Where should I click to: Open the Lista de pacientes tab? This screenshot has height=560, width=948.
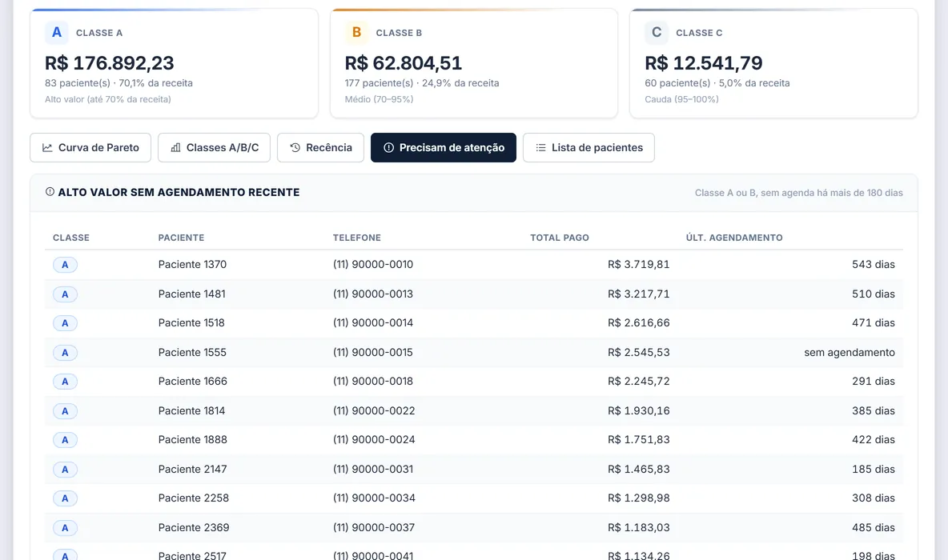tap(588, 147)
